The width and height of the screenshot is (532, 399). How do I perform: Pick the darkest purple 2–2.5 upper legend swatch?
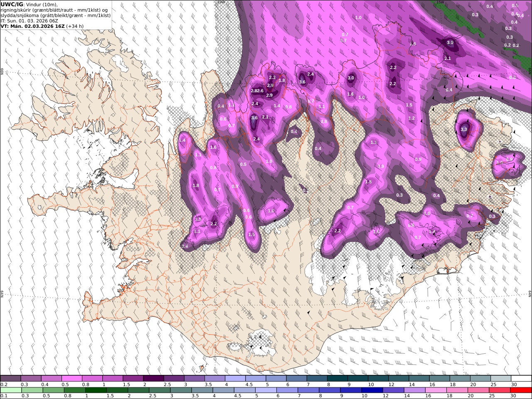[x=153, y=378]
